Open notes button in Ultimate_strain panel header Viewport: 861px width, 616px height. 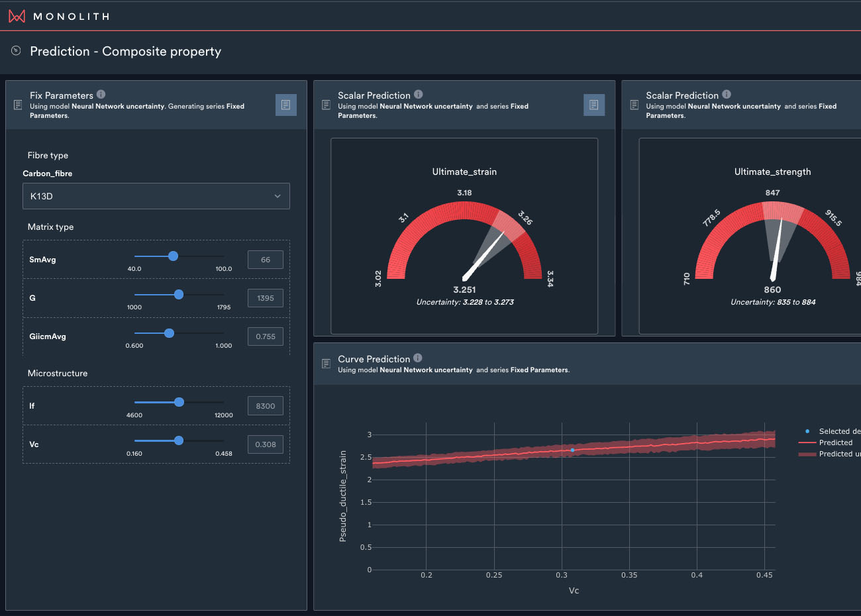click(x=594, y=105)
